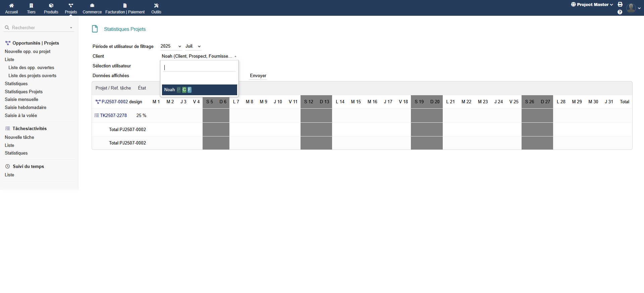This screenshot has height=293, width=644.
Task: Go to Saisie hebdomadaire in sidebar
Action: pyautogui.click(x=25, y=108)
